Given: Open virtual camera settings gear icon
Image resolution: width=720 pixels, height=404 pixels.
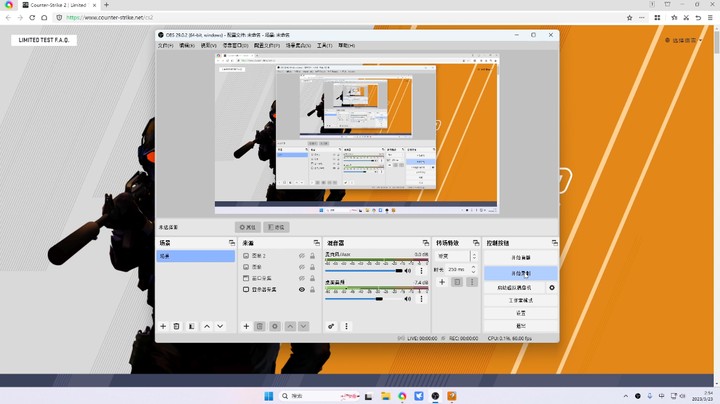Looking at the screenshot, I should point(552,288).
